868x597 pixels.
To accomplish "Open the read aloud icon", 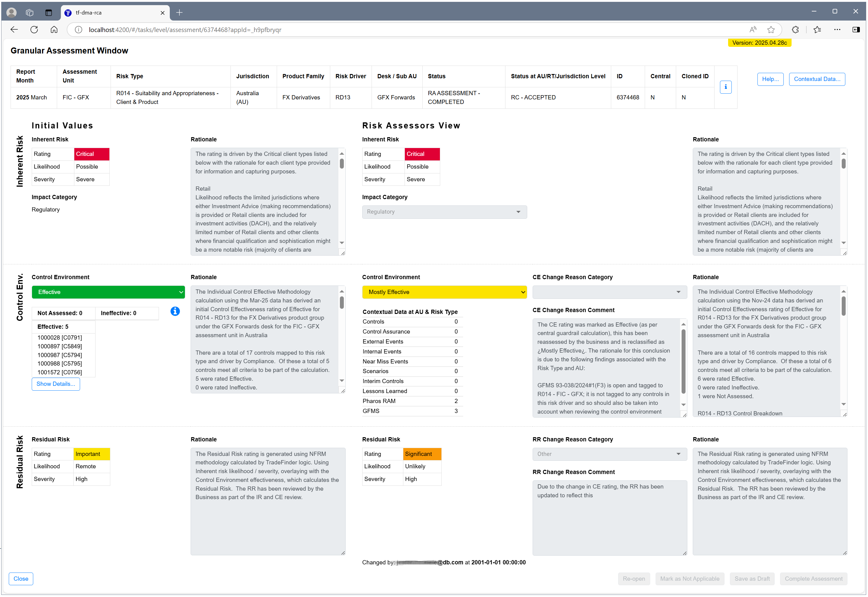I will pos(753,30).
